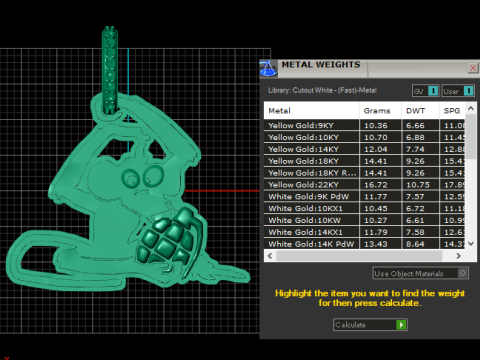Click the 10.75 DWT cell
This screenshot has width=480, height=360.
[x=420, y=185]
